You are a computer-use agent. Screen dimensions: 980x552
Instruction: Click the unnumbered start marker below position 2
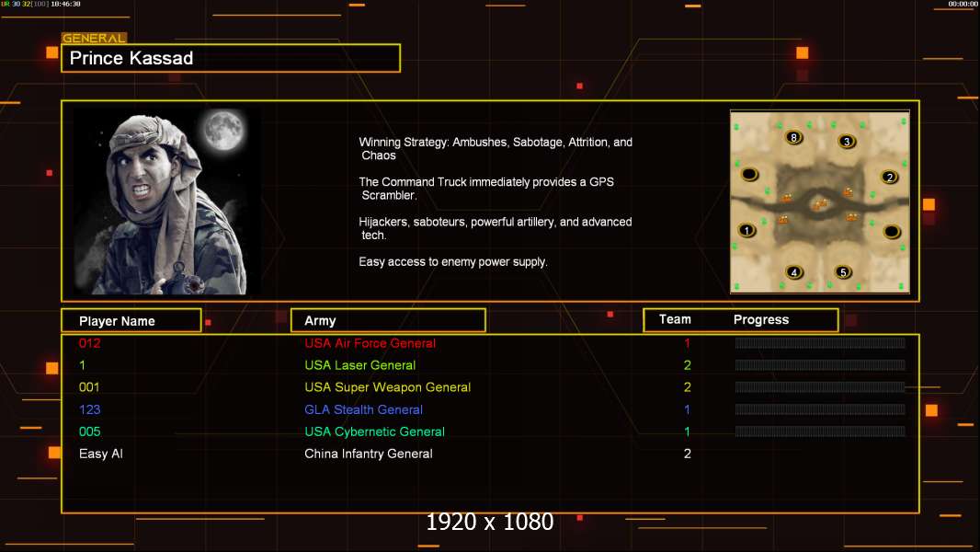[892, 232]
